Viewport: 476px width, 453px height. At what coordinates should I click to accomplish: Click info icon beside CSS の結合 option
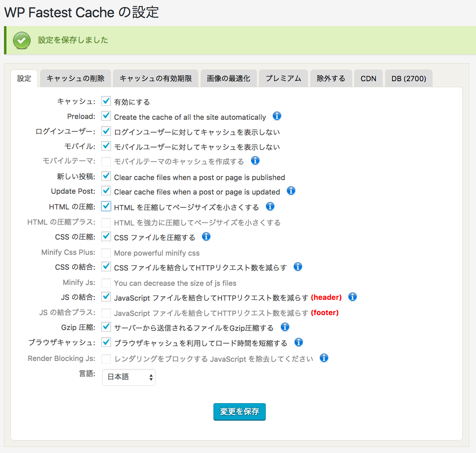click(x=298, y=266)
